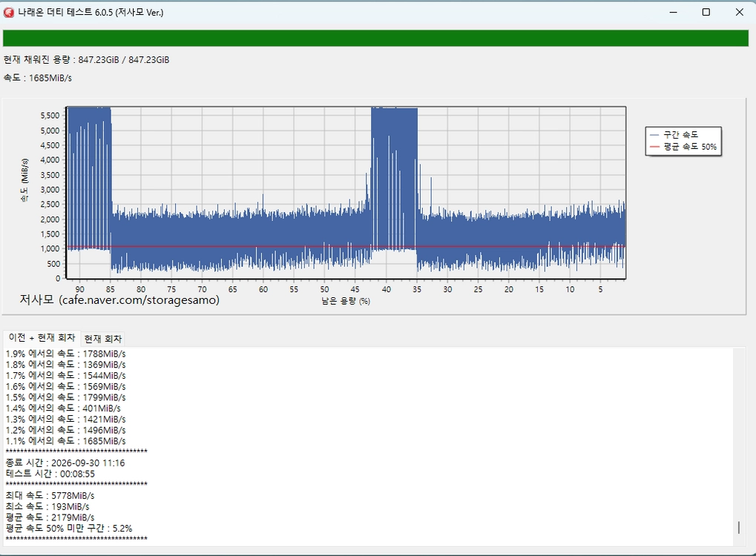Click the '현재 채워진 용량 : 847.23GiB / 847.23GiB' text
The image size is (756, 556).
[86, 60]
